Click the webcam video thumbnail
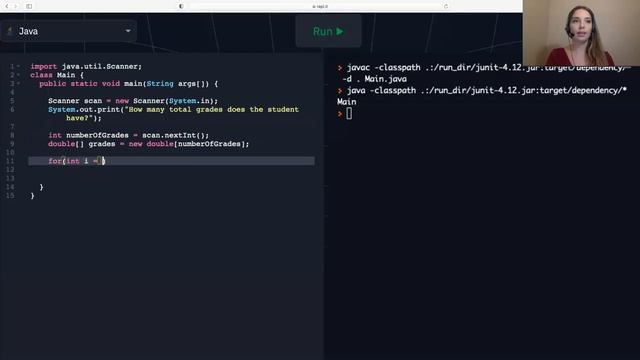The image size is (640, 360). (581, 33)
